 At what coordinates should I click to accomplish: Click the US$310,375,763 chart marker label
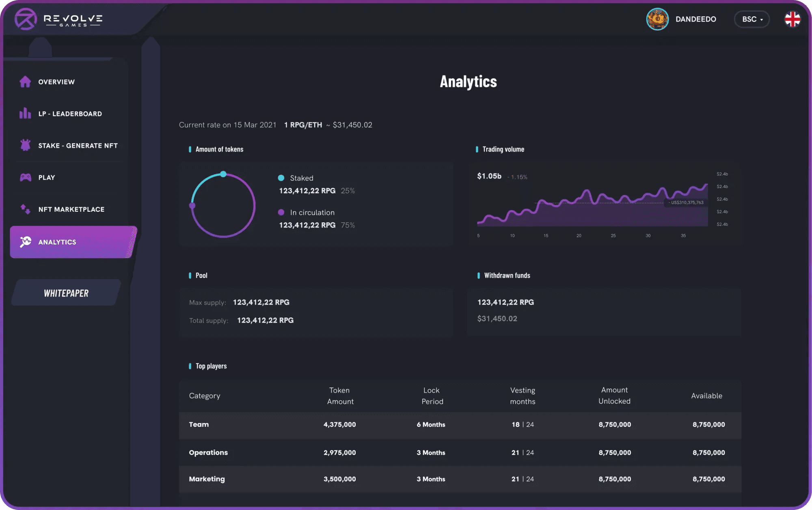(687, 202)
